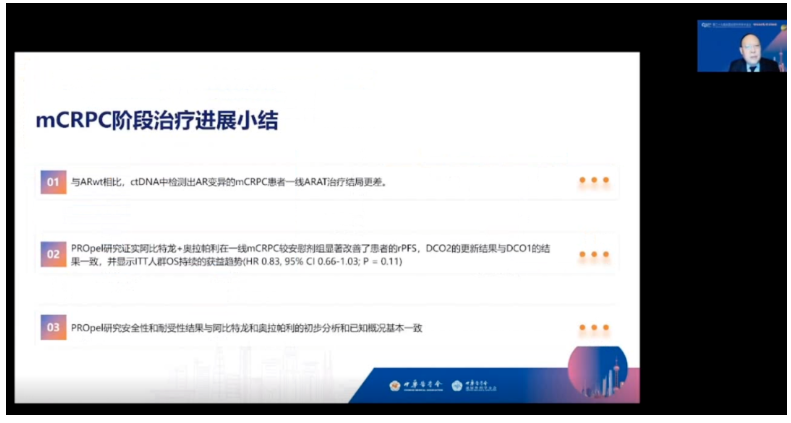The image size is (791, 423).
Task: Click the 03 numbered badge
Action: coord(53,327)
